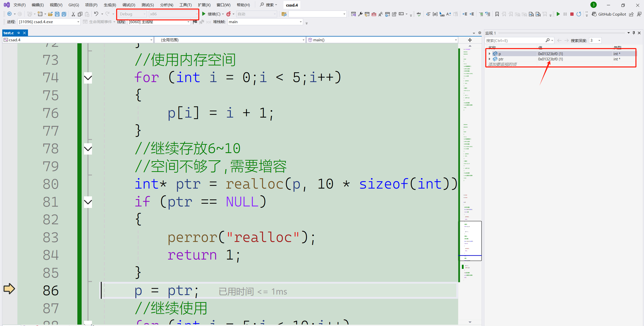Open the 调试(D) menu
Image resolution: width=644 pixels, height=326 pixels.
point(128,5)
